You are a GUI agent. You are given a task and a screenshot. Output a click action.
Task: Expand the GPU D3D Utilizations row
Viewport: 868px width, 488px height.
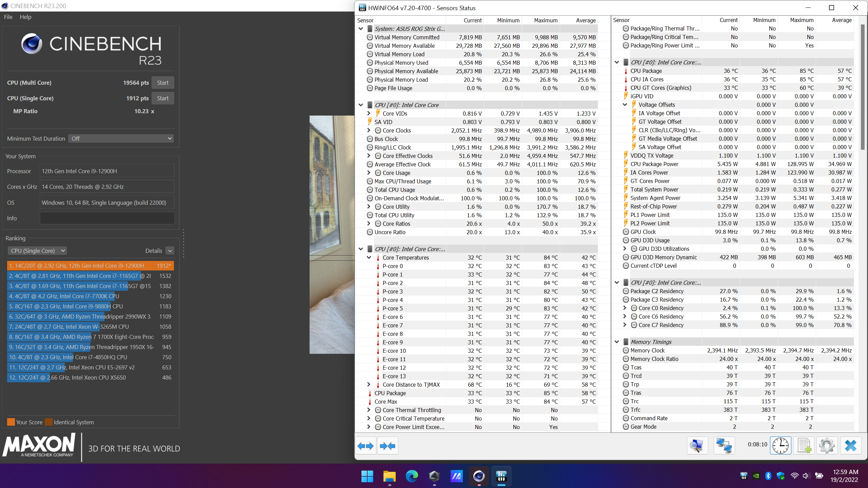pyautogui.click(x=625, y=249)
